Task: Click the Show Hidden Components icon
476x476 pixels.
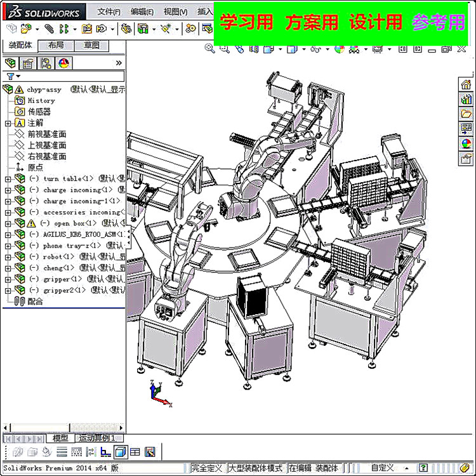Action: pyautogui.click(x=126, y=29)
